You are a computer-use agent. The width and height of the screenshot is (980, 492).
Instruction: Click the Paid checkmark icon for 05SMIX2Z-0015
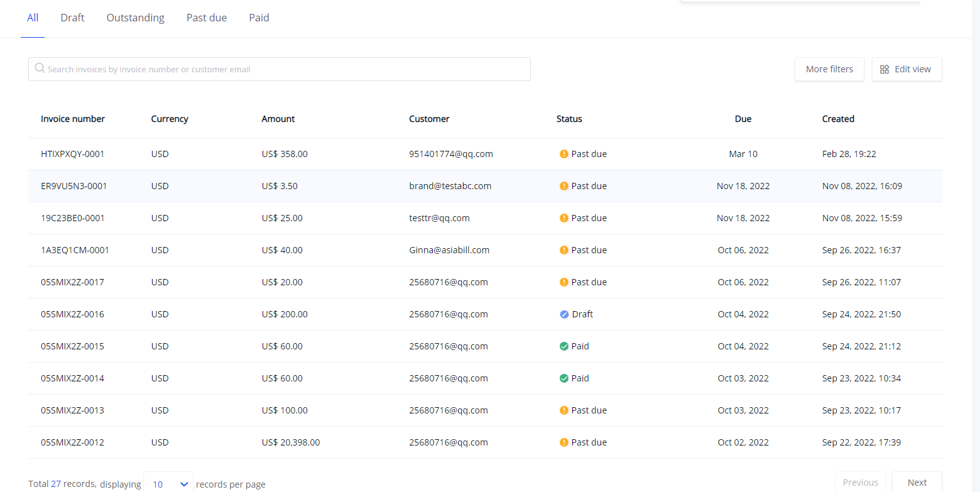(563, 346)
